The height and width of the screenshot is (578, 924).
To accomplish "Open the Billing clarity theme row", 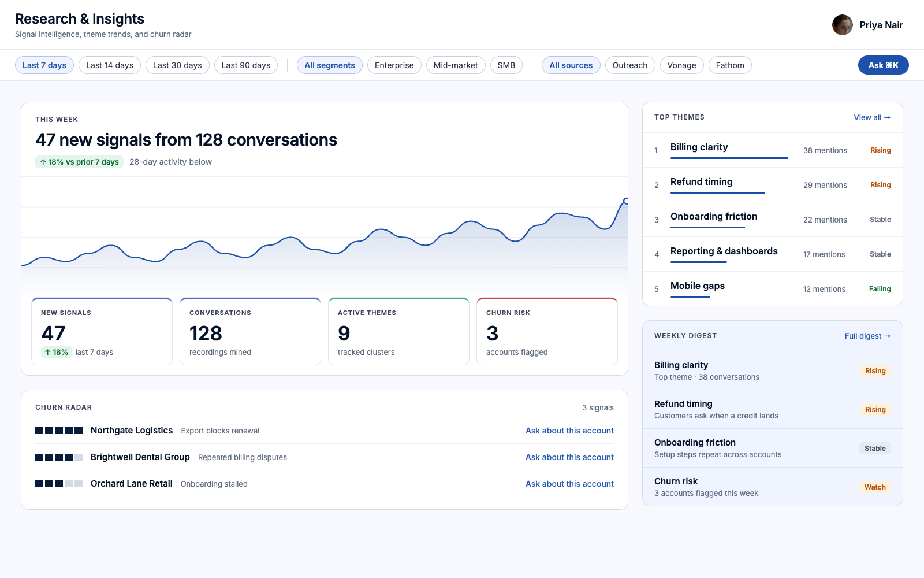I will pyautogui.click(x=773, y=150).
